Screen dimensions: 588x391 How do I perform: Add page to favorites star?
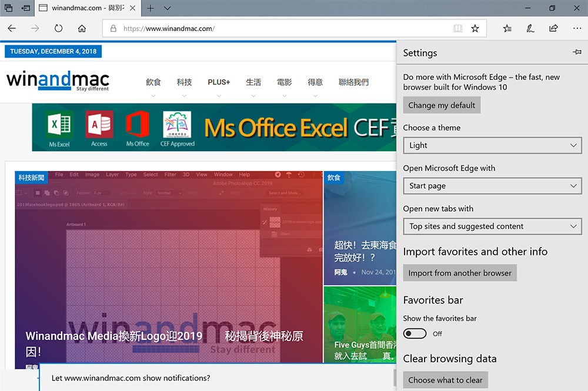tap(475, 28)
